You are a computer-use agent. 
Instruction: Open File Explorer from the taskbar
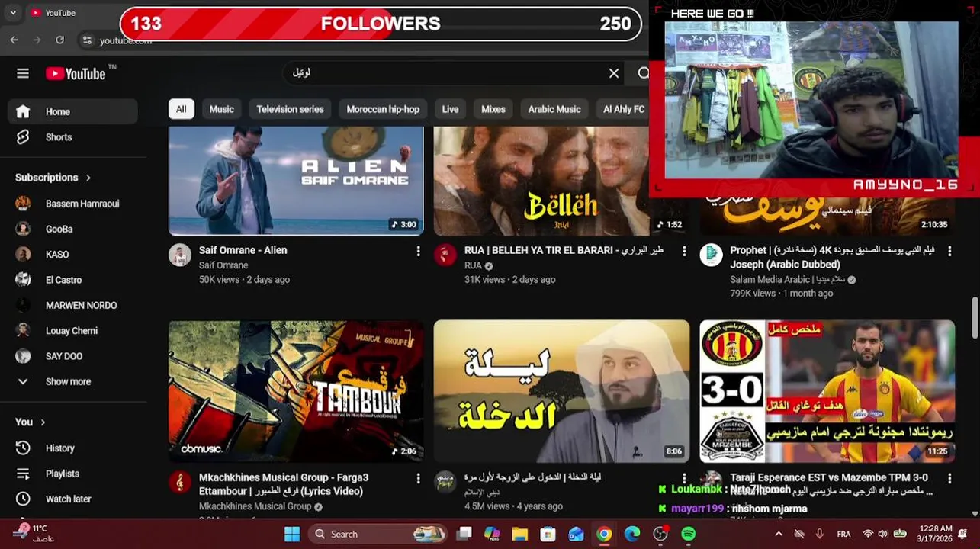(x=519, y=534)
